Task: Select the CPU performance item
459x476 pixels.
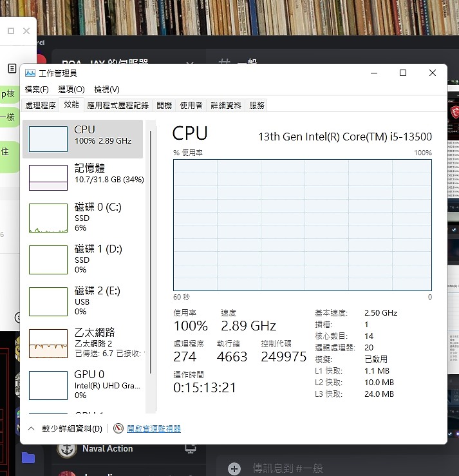Action: pyautogui.click(x=82, y=139)
